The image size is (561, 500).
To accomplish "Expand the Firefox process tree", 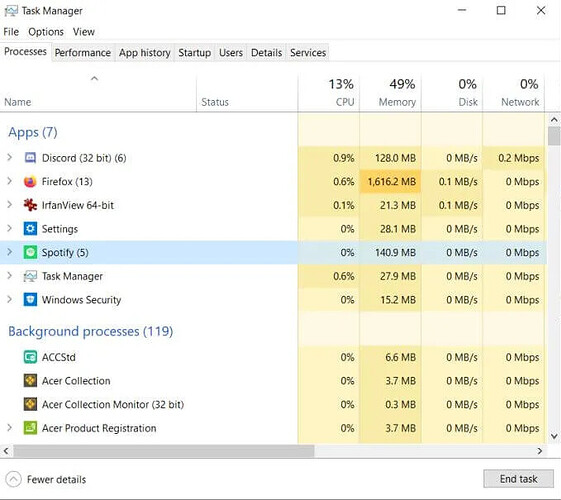I will [10, 181].
